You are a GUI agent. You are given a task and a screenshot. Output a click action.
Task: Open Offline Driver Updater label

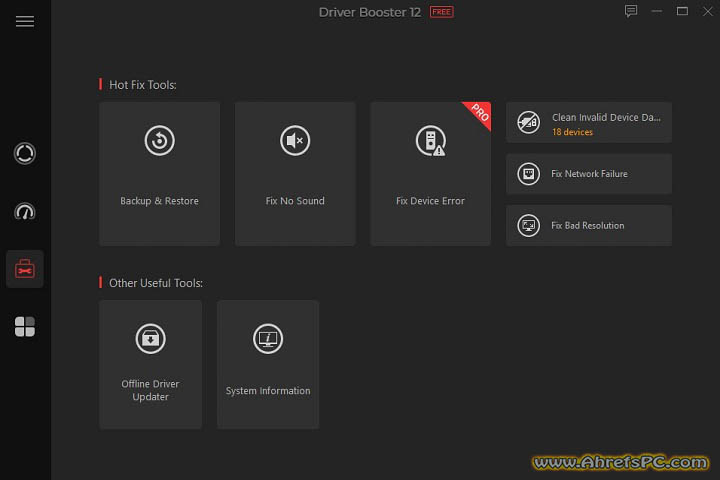pyautogui.click(x=150, y=390)
